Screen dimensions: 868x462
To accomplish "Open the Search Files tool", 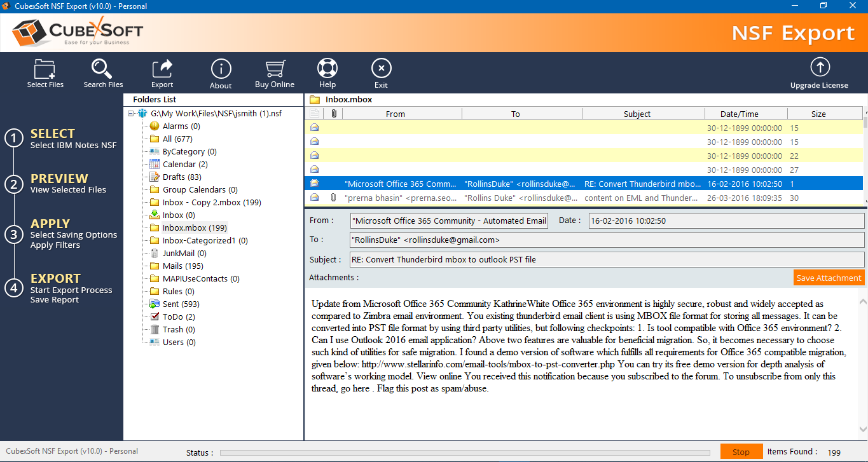I will pyautogui.click(x=102, y=69).
